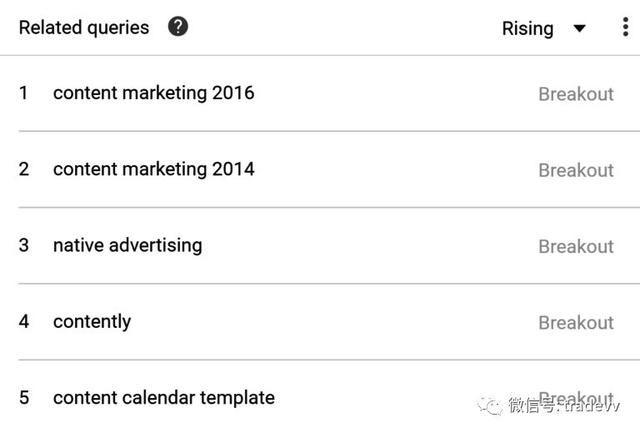The width and height of the screenshot is (640, 433).
Task: Click the Related queries heading
Action: pyautogui.click(x=84, y=28)
